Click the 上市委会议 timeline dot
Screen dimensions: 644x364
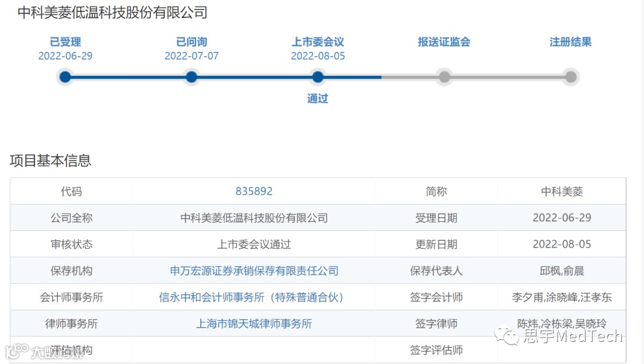click(318, 77)
